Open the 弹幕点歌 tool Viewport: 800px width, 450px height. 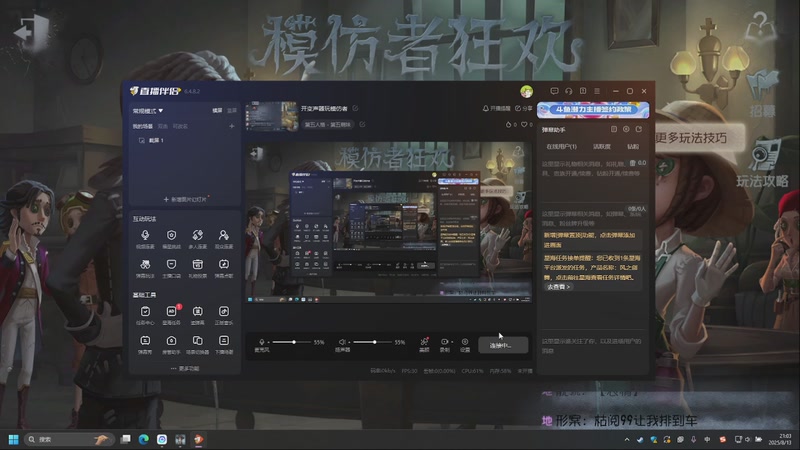point(223,268)
